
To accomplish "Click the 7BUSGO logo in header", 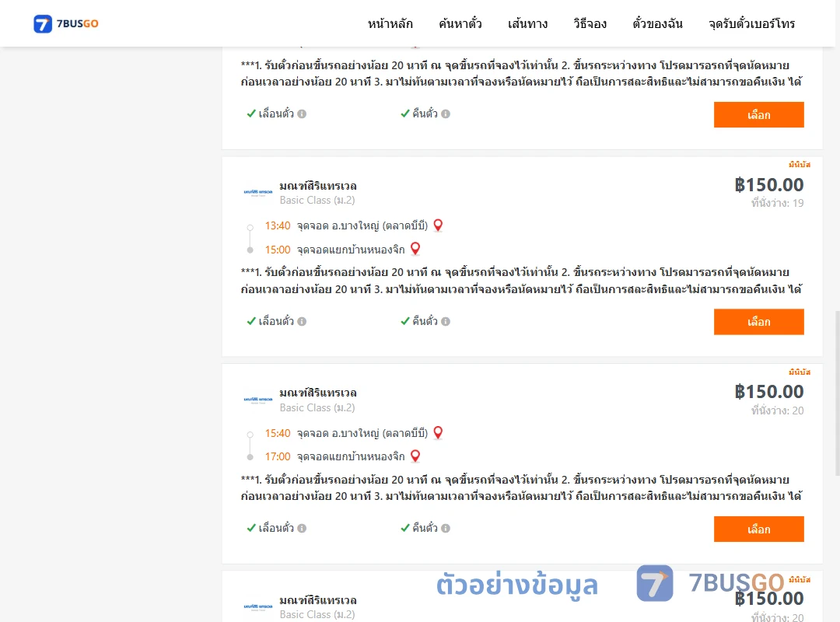I will tap(66, 23).
